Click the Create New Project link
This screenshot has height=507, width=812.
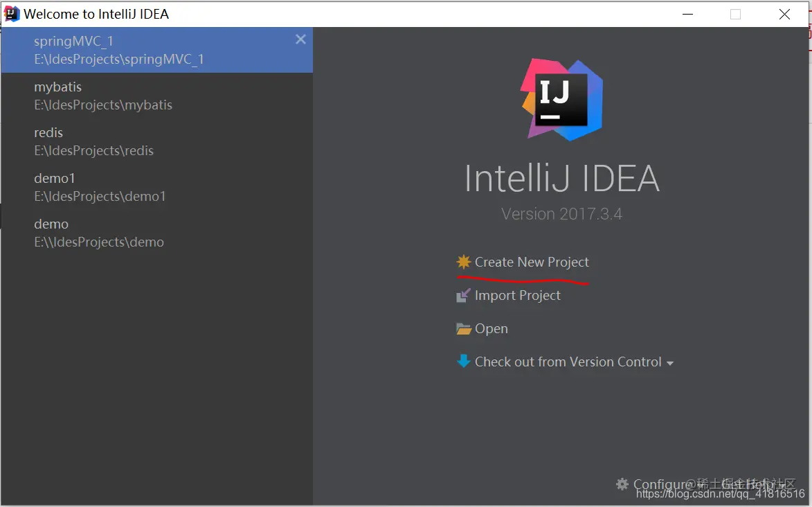[532, 262]
